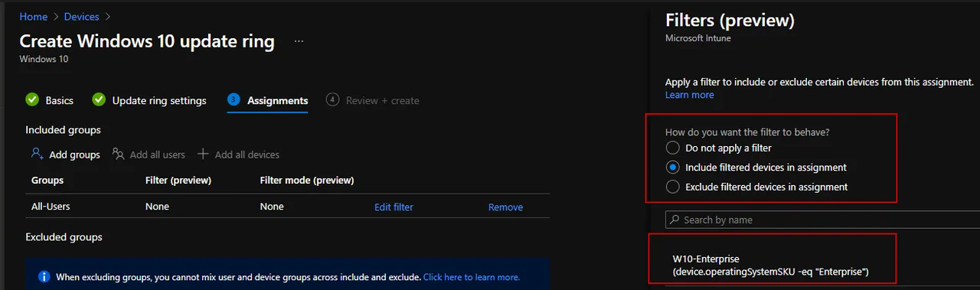Screen dimensions: 980x290
Task: Click the Add groups person icon
Action: [x=37, y=154]
